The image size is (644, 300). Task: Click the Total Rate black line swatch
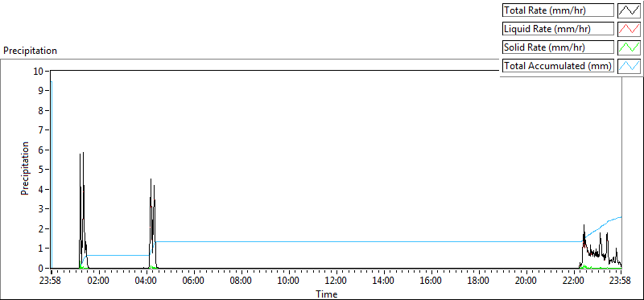click(629, 10)
